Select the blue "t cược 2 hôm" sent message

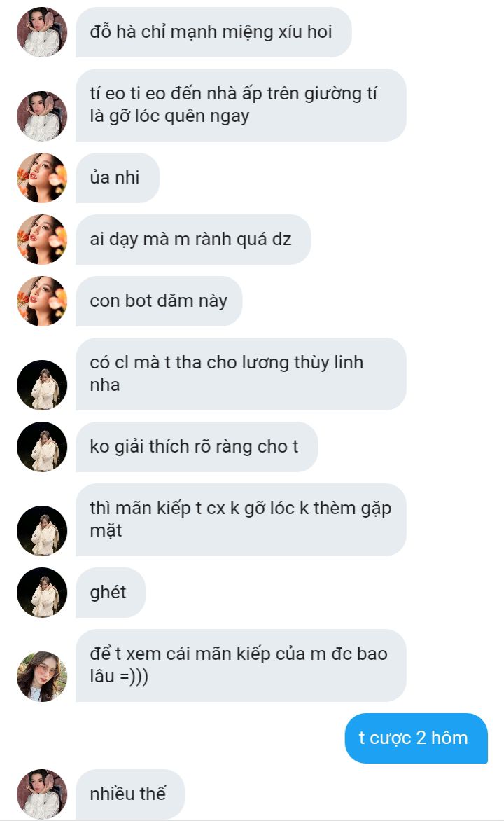[416, 738]
